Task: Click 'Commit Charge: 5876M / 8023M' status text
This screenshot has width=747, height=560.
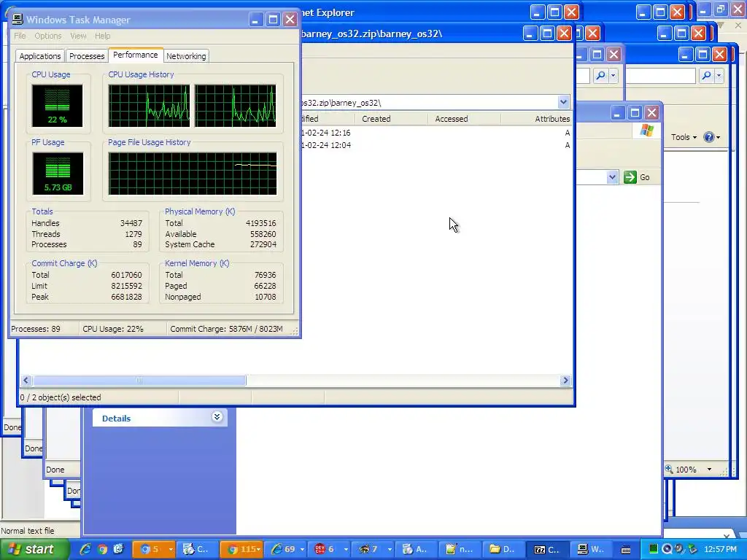Action: (x=226, y=329)
